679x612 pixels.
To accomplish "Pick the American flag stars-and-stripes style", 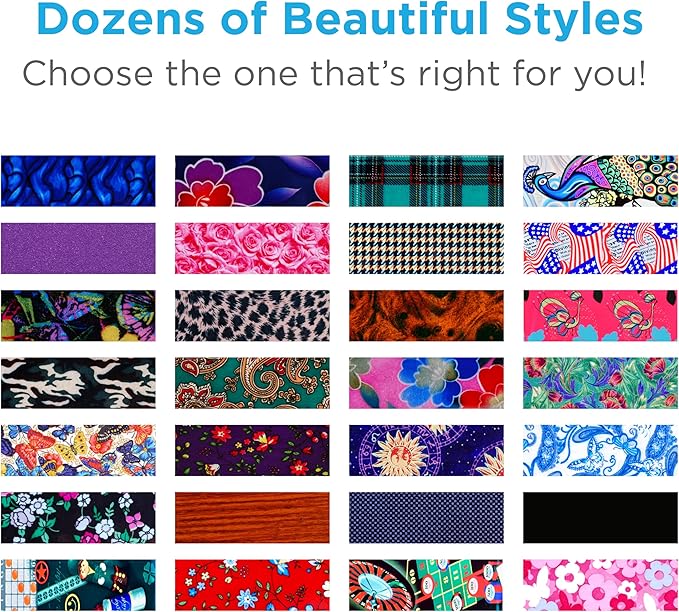I will point(600,248).
